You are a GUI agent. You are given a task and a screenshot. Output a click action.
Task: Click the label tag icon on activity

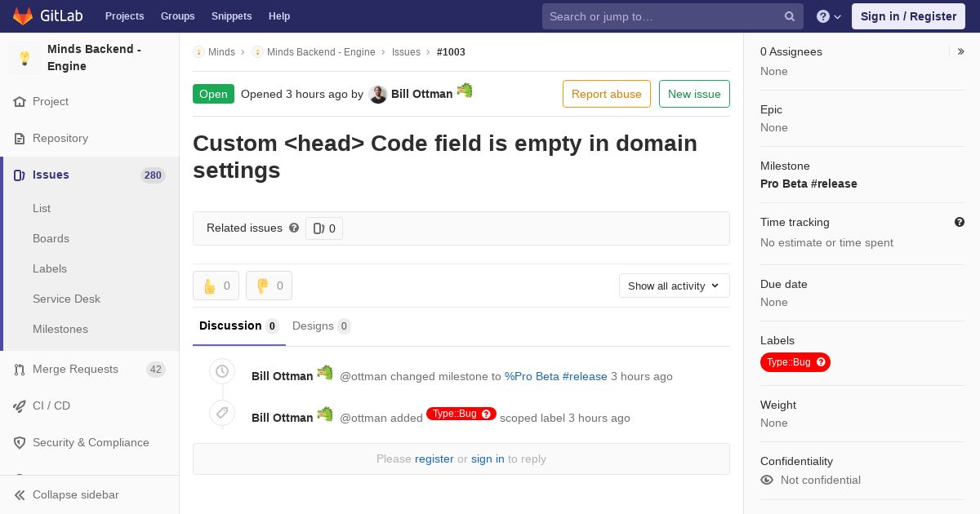pyautogui.click(x=221, y=413)
